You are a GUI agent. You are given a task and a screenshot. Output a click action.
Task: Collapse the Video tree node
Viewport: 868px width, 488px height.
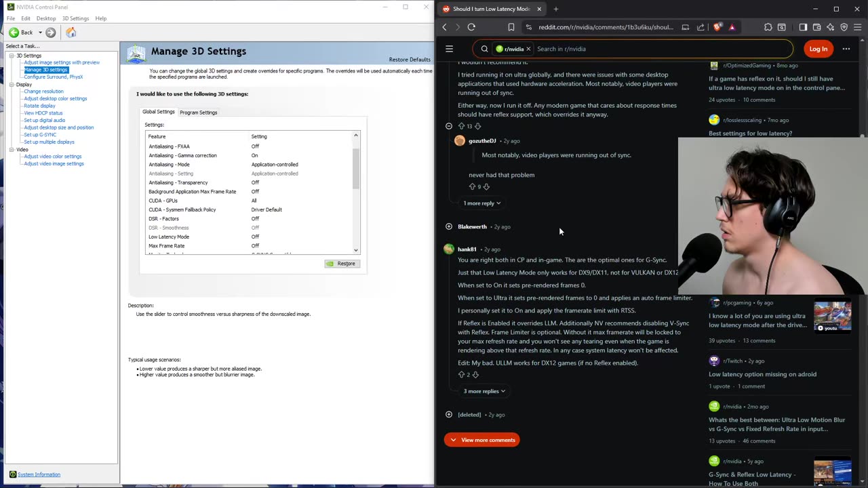point(12,150)
